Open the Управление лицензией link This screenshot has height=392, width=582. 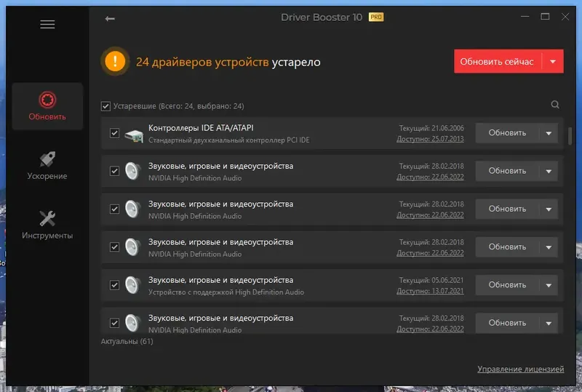[520, 369]
